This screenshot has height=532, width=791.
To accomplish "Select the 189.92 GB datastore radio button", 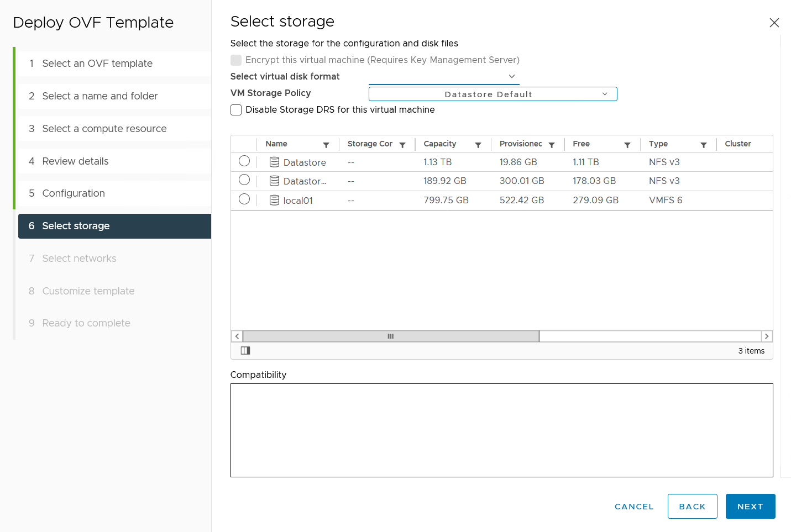I will (x=244, y=180).
